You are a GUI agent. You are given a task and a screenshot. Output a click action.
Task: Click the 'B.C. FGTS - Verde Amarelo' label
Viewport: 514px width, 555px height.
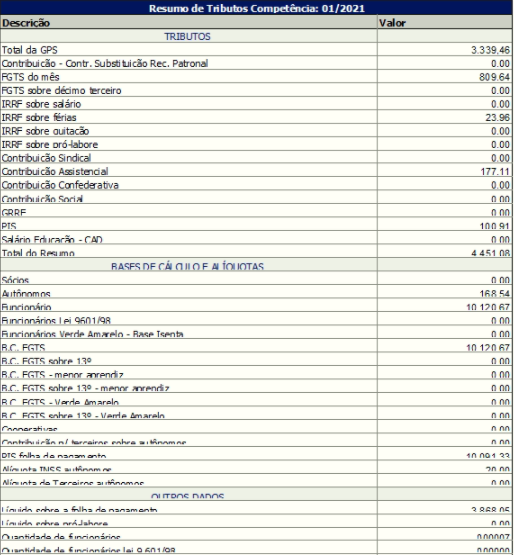point(60,402)
